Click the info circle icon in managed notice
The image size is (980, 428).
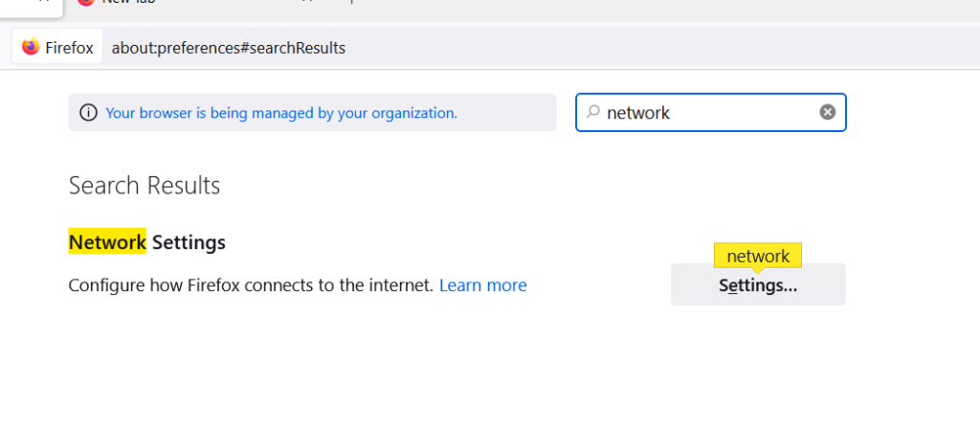coord(89,113)
